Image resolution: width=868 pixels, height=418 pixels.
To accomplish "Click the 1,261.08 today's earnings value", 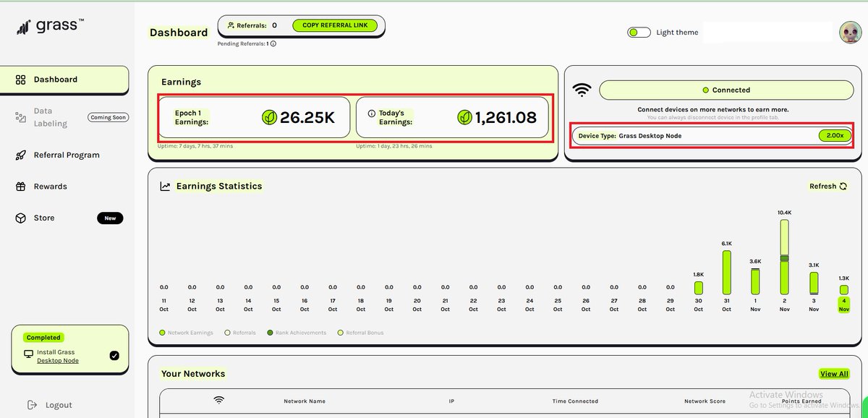I will point(506,117).
